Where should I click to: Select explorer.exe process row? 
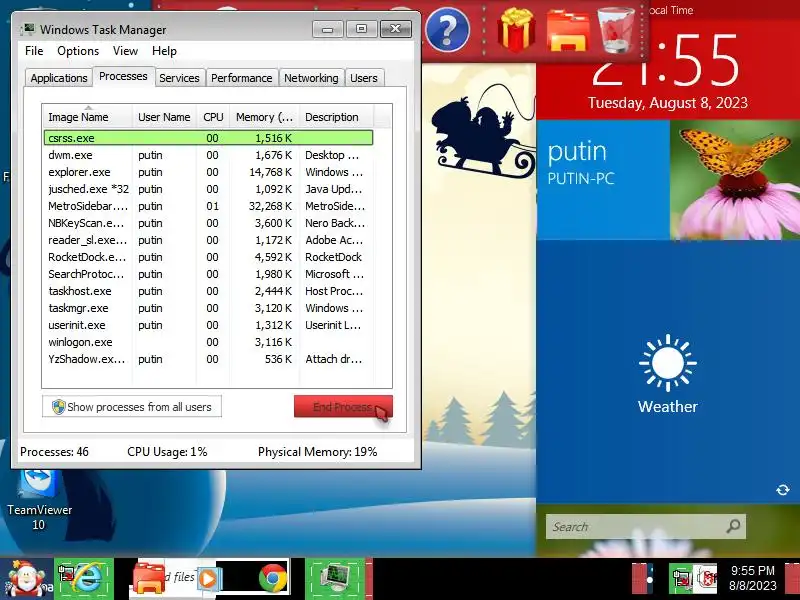[x=208, y=172]
